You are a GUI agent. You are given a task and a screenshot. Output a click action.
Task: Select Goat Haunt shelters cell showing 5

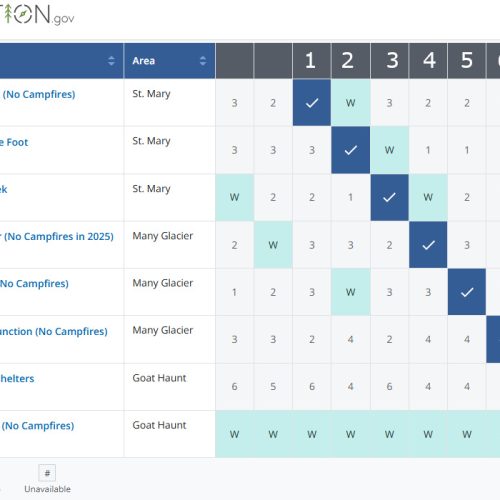pyautogui.click(x=273, y=387)
